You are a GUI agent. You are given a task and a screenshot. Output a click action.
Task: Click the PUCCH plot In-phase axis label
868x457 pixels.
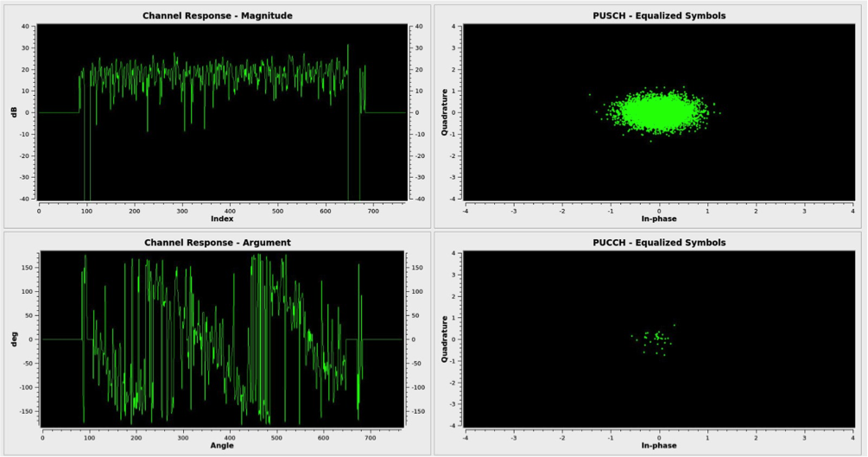(x=659, y=446)
